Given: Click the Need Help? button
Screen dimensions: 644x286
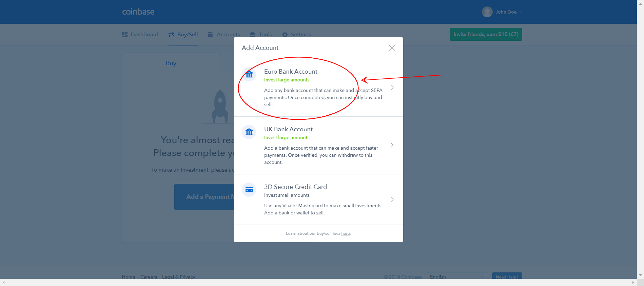Looking at the screenshot, I should 507,276.
